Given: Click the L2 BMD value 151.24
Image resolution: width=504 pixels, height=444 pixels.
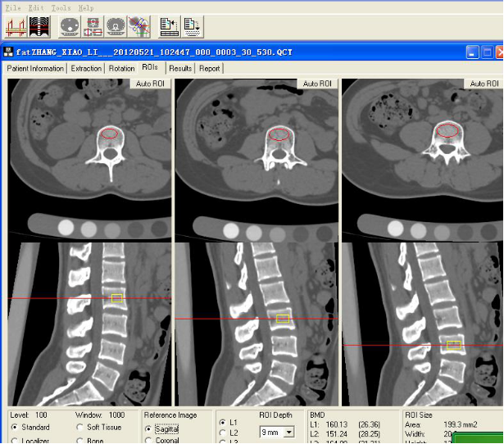Looking at the screenshot, I should tap(337, 434).
